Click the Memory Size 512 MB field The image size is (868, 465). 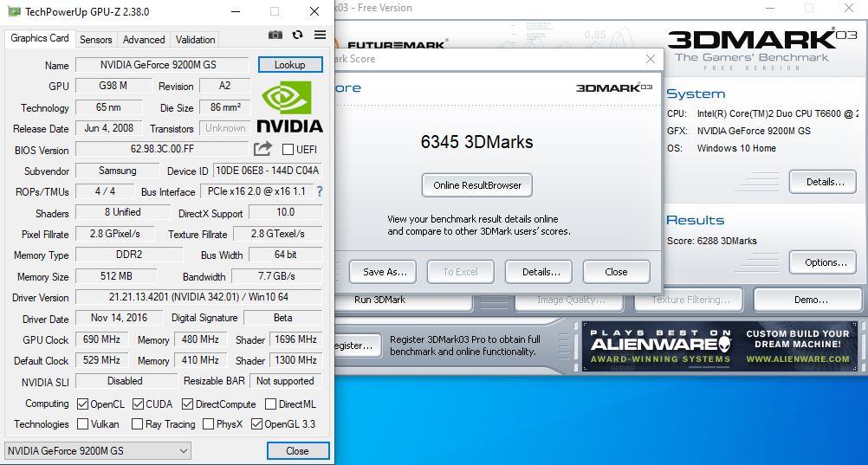click(116, 275)
